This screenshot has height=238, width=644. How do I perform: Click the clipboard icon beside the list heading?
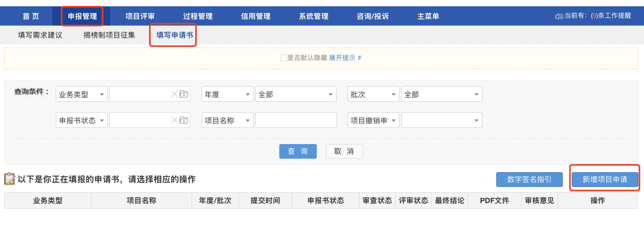(9, 179)
